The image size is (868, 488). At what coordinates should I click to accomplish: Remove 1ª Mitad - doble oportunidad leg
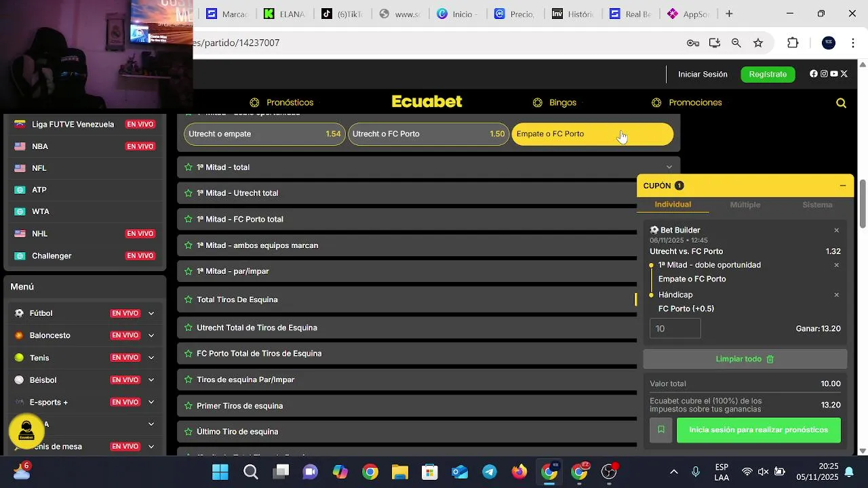click(x=837, y=265)
